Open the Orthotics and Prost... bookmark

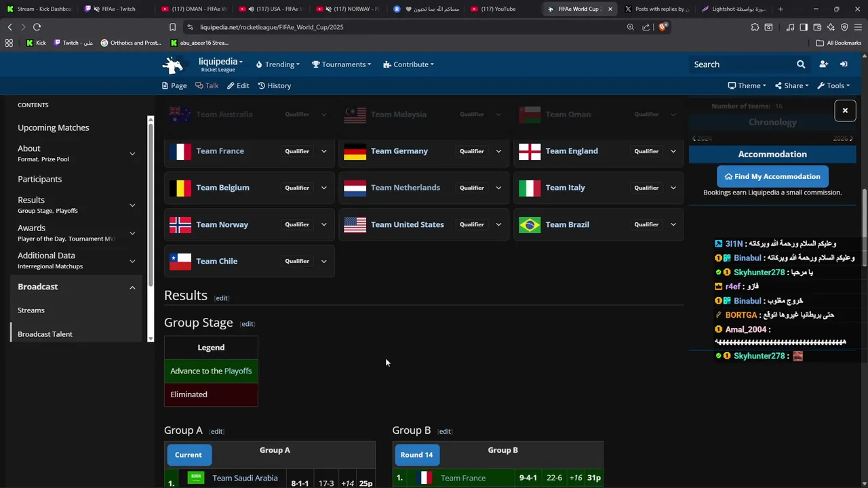pos(131,43)
